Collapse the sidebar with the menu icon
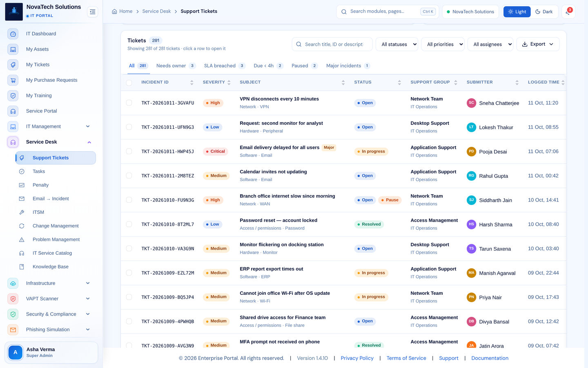 tap(93, 12)
